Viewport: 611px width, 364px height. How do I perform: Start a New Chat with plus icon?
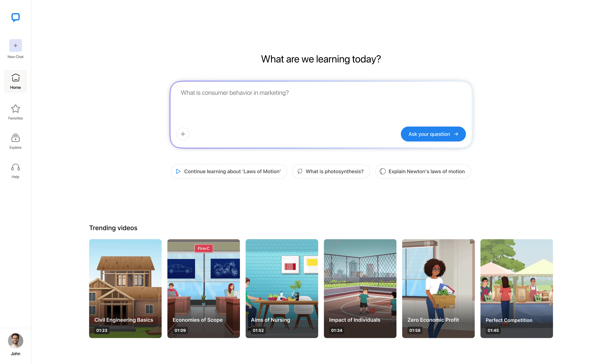(15, 45)
